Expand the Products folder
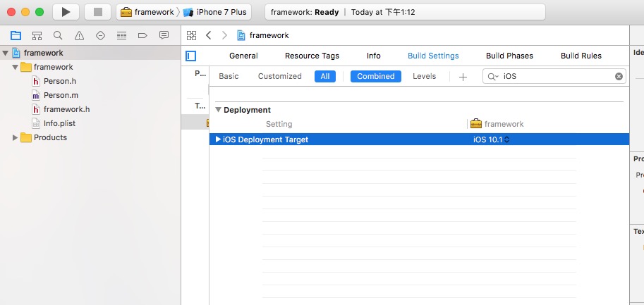 (16, 137)
